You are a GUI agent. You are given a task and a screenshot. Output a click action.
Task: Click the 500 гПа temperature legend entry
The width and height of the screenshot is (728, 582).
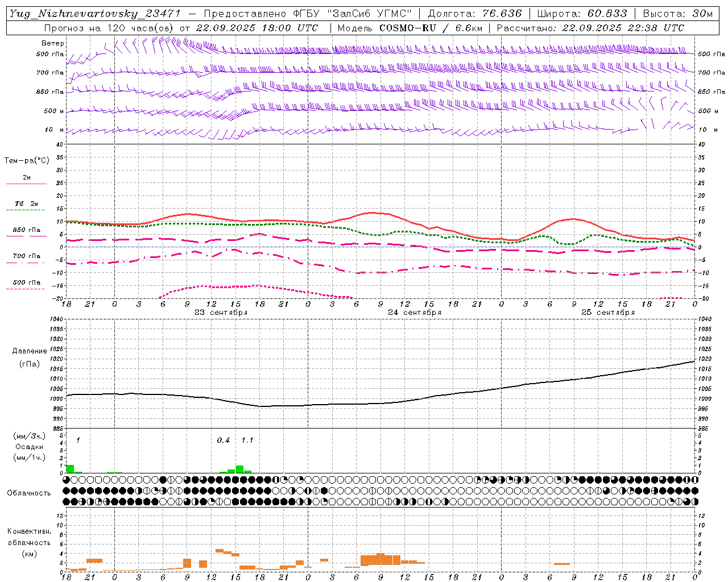(x=27, y=282)
